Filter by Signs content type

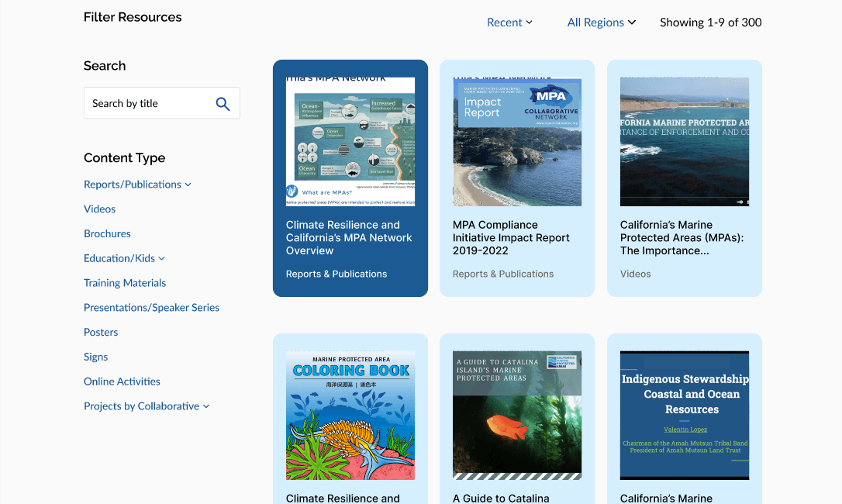[95, 357]
